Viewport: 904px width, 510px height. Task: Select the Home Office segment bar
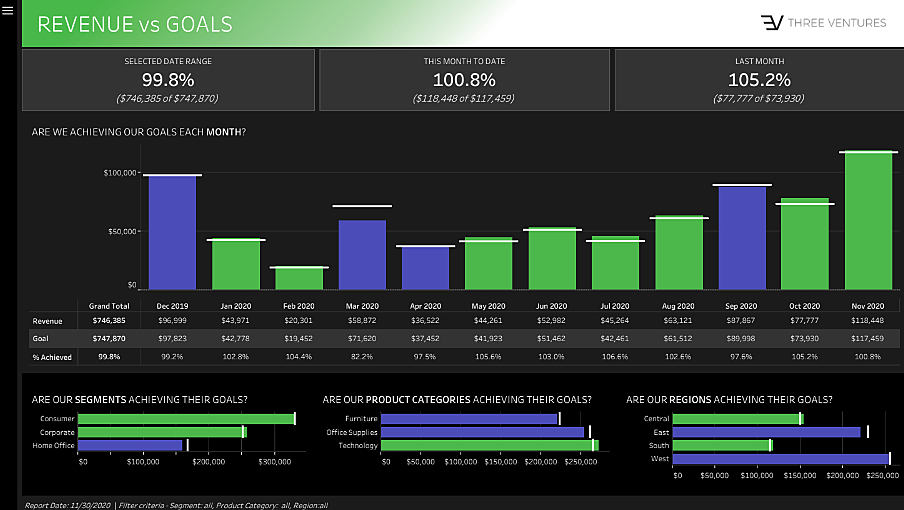[x=131, y=445]
